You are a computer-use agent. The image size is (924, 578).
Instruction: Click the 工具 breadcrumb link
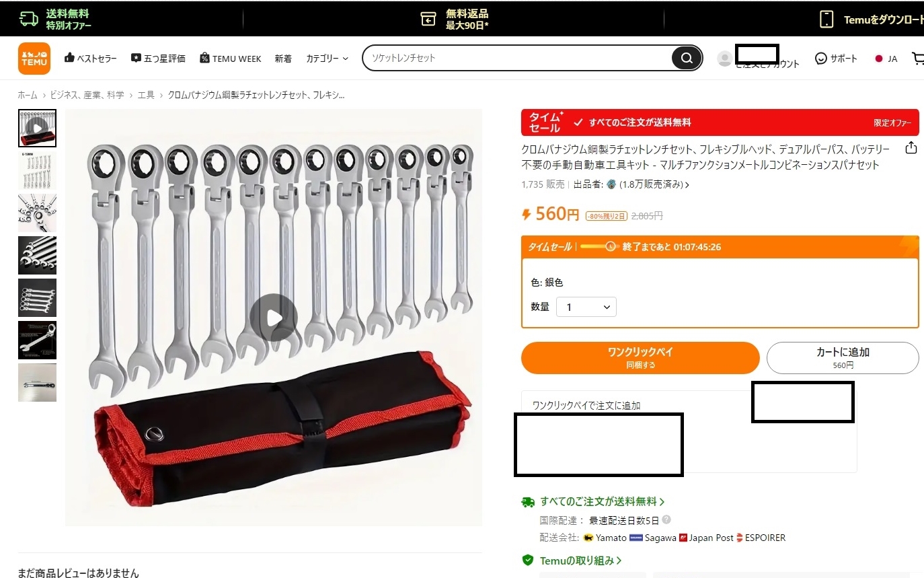[x=146, y=95]
